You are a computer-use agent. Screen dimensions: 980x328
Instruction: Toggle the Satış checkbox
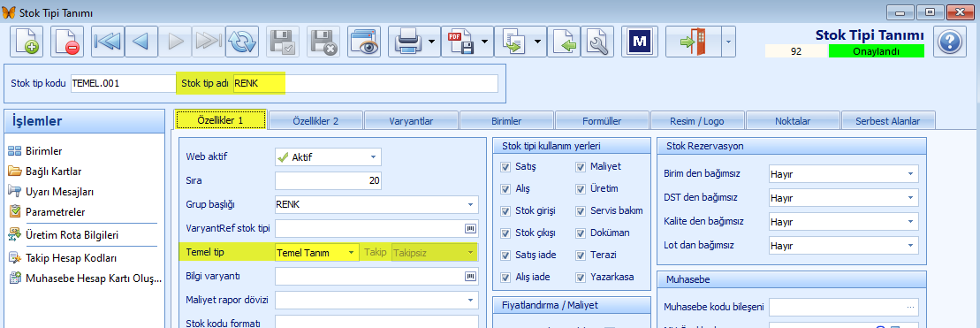coord(505,167)
